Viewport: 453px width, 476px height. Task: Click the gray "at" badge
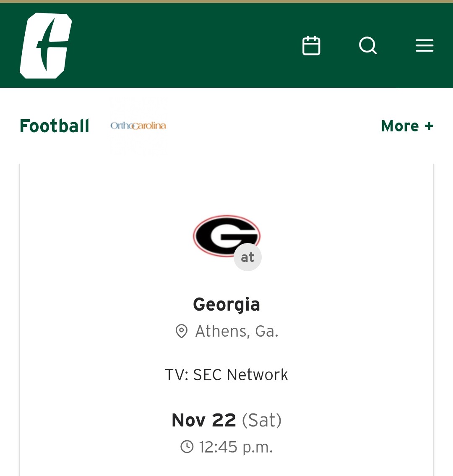click(247, 257)
